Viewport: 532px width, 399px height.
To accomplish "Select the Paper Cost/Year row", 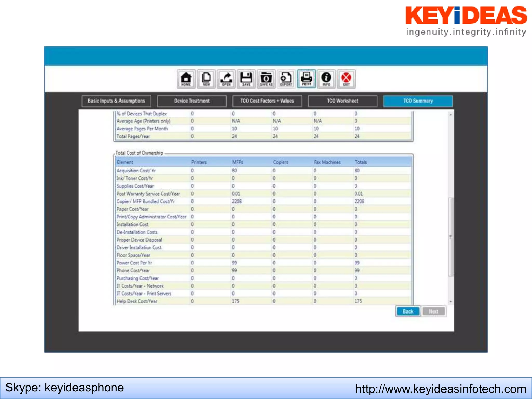I will pyautogui.click(x=263, y=209).
